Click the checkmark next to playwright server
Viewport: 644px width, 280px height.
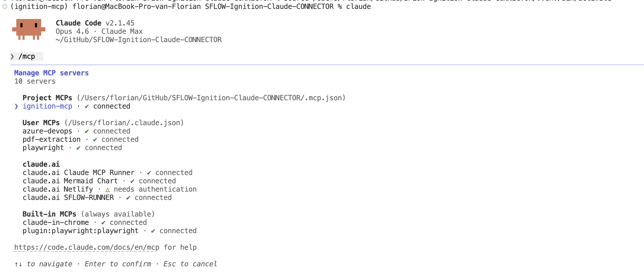tap(78, 147)
